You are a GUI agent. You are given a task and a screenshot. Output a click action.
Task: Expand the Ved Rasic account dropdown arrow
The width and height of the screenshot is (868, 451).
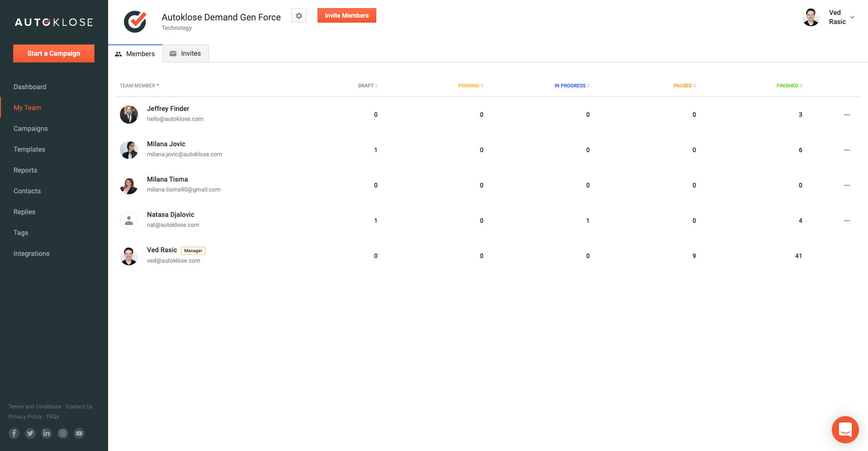pos(852,17)
